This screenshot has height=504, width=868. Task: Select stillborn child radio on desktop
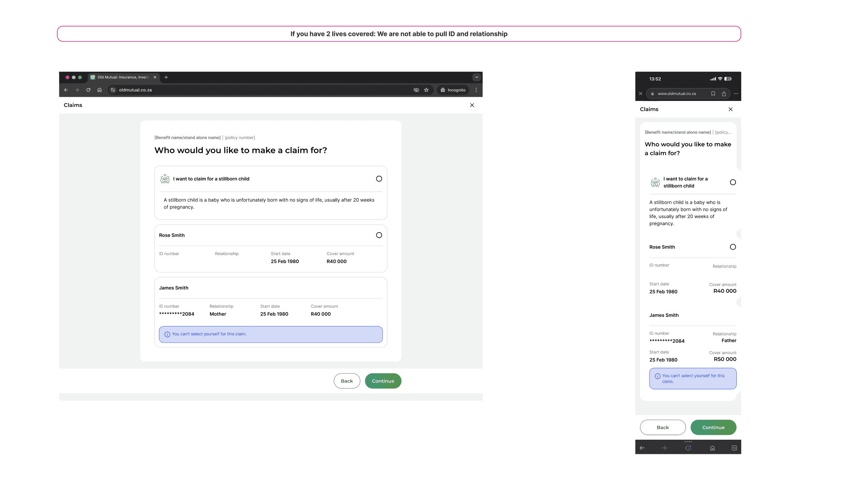[x=379, y=179]
